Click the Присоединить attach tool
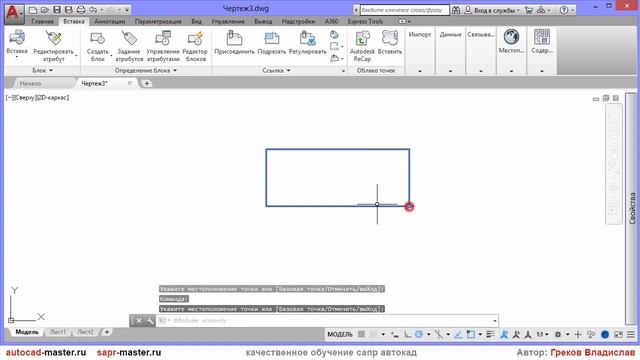 (x=234, y=42)
